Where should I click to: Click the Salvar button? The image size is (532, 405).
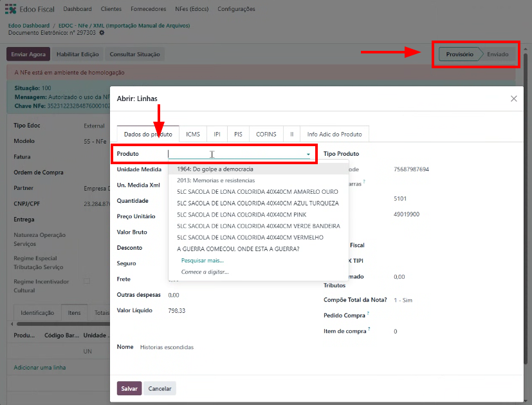(129, 388)
